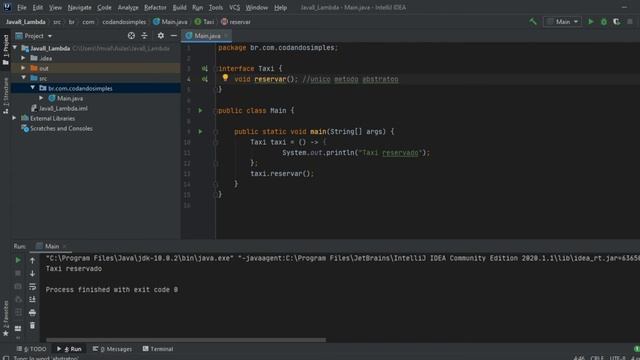Click run gutter arrow beside main method
The height and width of the screenshot is (360, 640).
(x=200, y=131)
